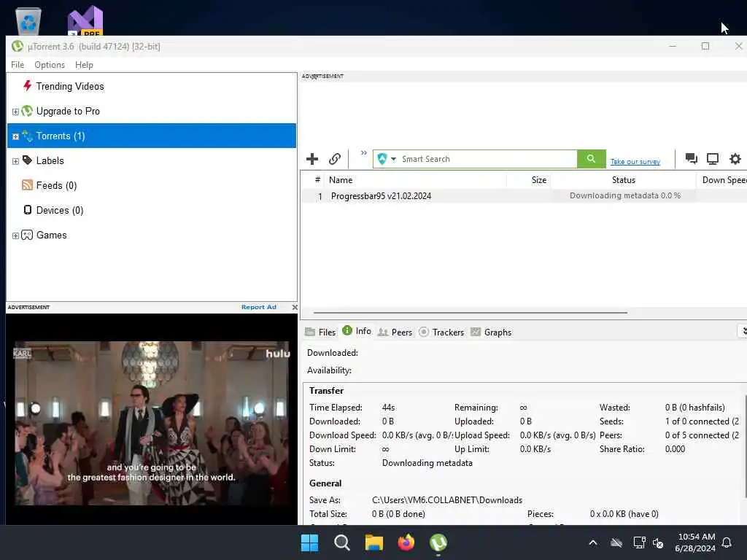This screenshot has height=560, width=747.
Task: Open the Take our survey link
Action: coord(635,162)
